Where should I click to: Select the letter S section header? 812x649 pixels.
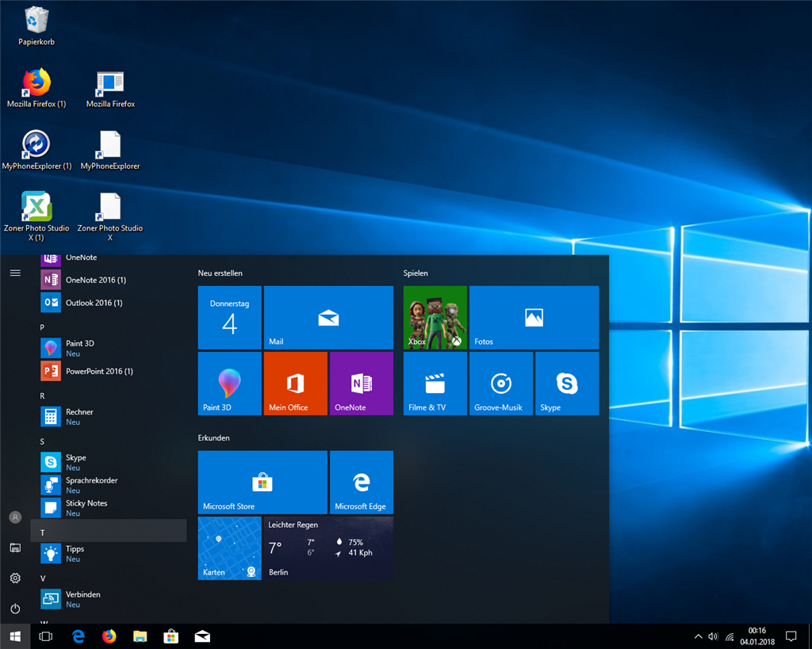[x=109, y=441]
